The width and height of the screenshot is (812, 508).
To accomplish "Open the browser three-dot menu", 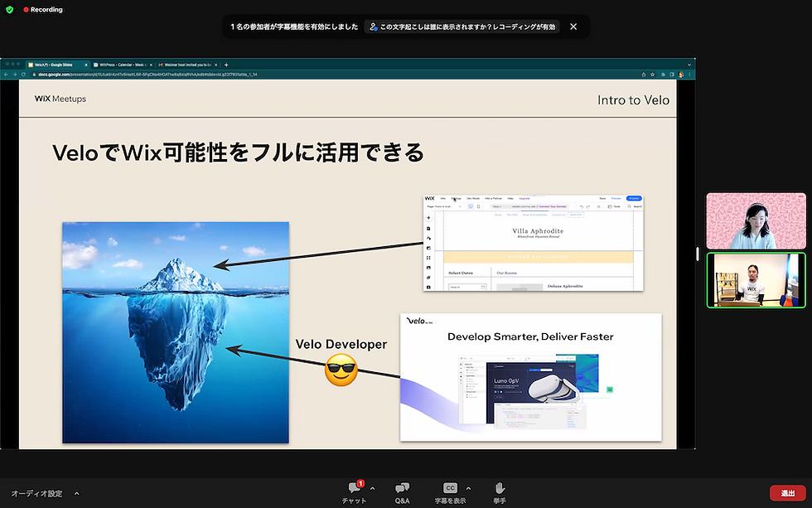I will coord(689,75).
